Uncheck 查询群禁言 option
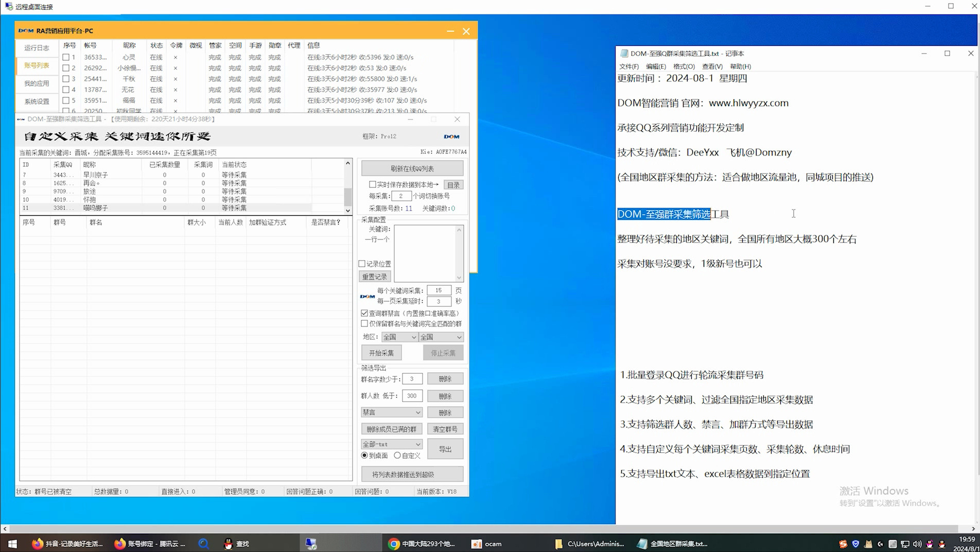 pos(364,313)
